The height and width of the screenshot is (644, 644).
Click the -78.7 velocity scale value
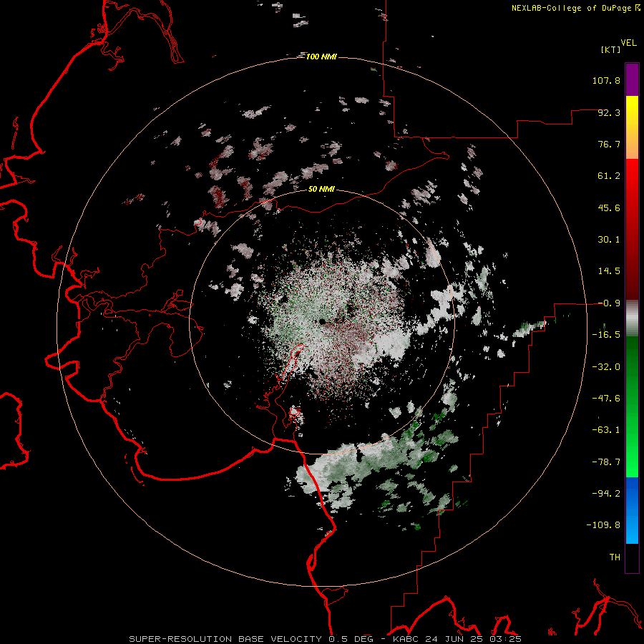606,462
